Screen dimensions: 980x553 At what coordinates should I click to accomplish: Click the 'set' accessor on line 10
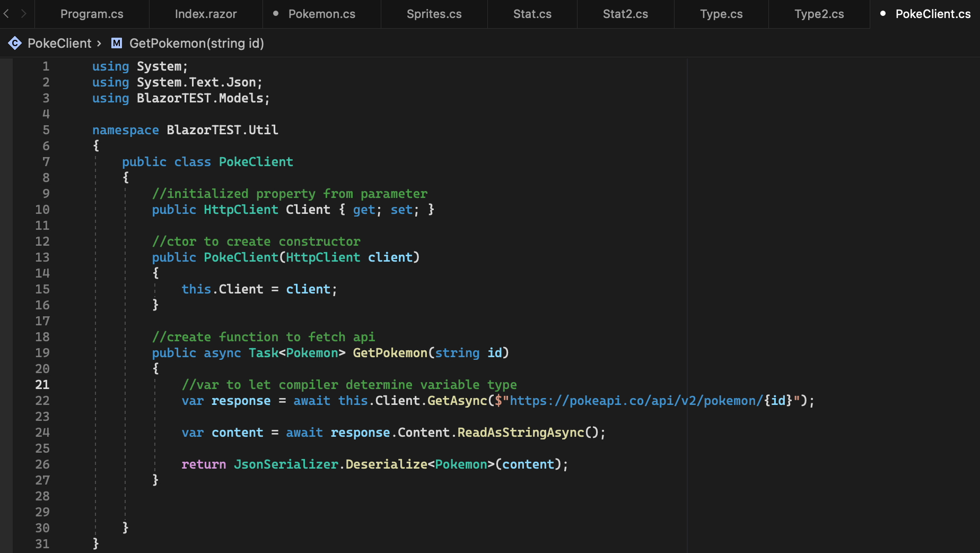point(401,210)
